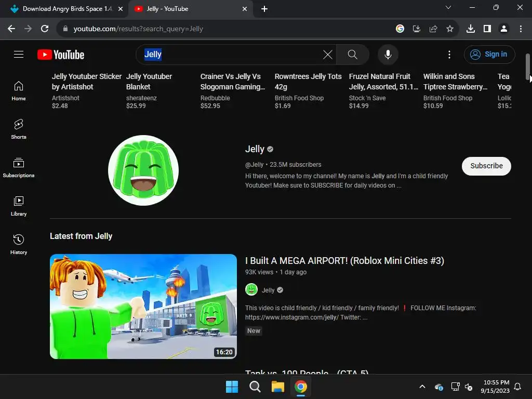Screen dimensions: 532x399
Task: Open the taskbar clock and date
Action: click(495, 387)
